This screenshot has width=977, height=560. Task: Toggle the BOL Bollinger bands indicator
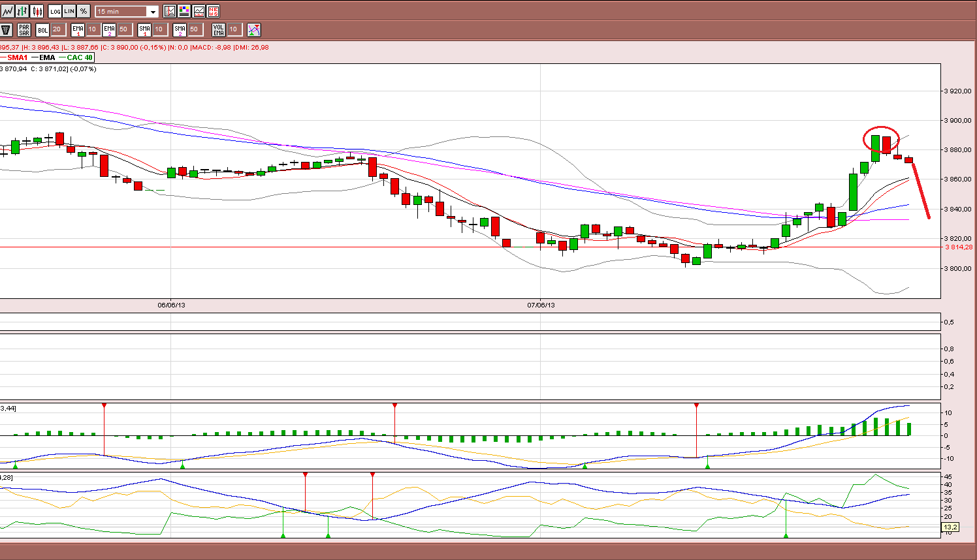point(42,29)
